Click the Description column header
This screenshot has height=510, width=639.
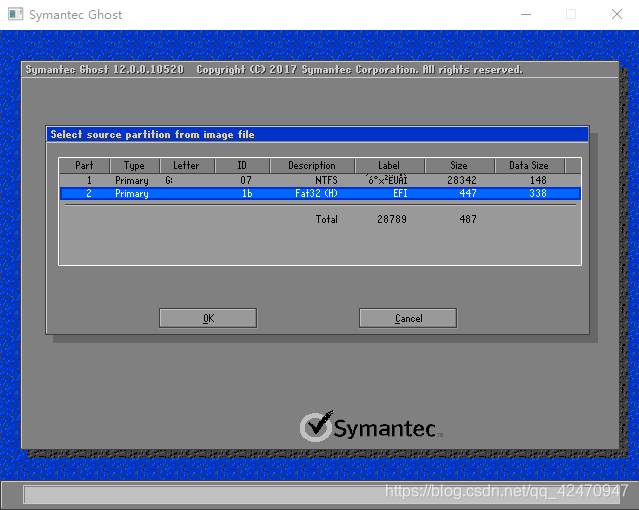[x=312, y=166]
